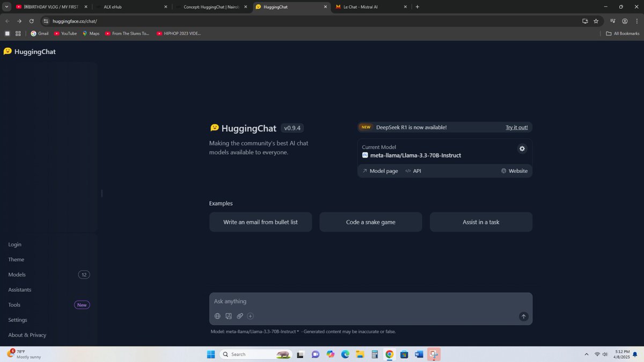Open the apps grid in bookmarks bar

click(x=18, y=33)
